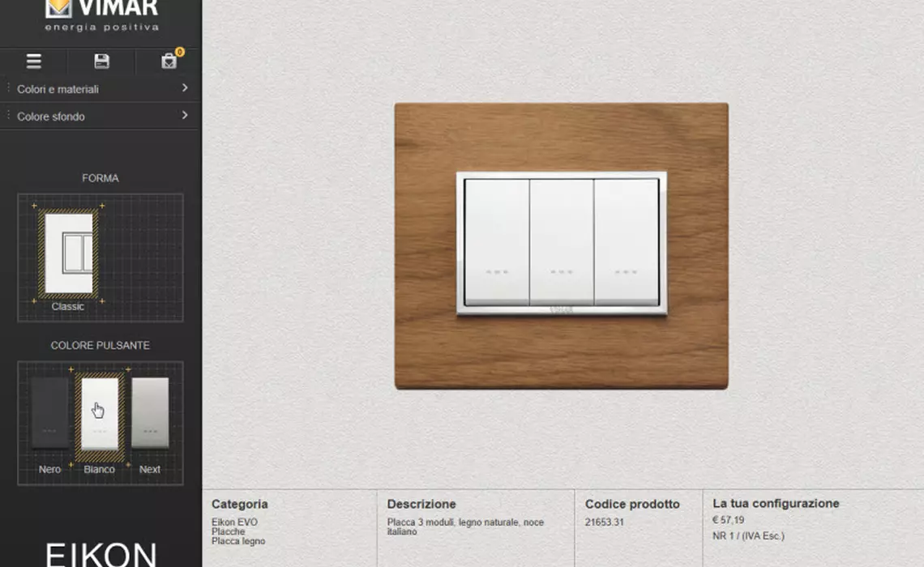Open the hamburger menu icon
This screenshot has width=924, height=567.
coord(33,62)
